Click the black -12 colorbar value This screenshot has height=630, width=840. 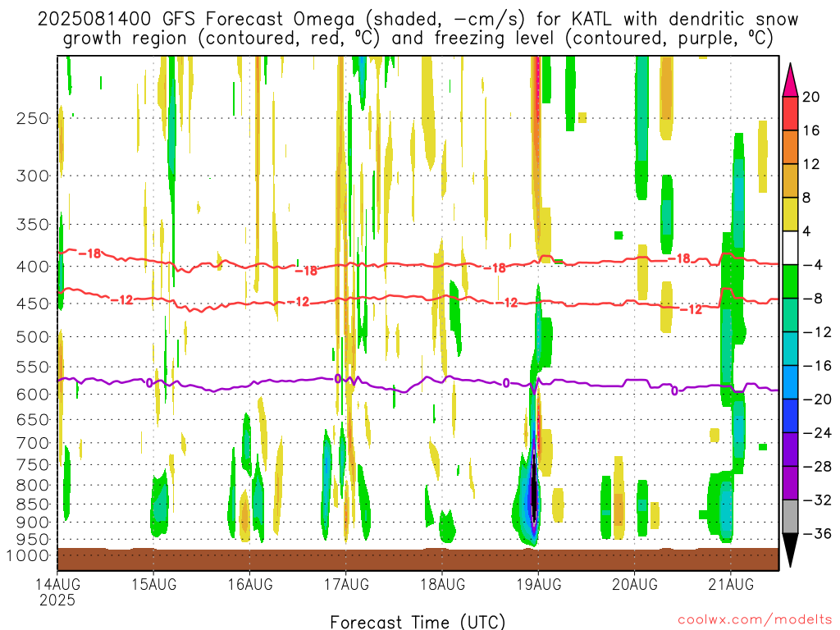click(817, 332)
